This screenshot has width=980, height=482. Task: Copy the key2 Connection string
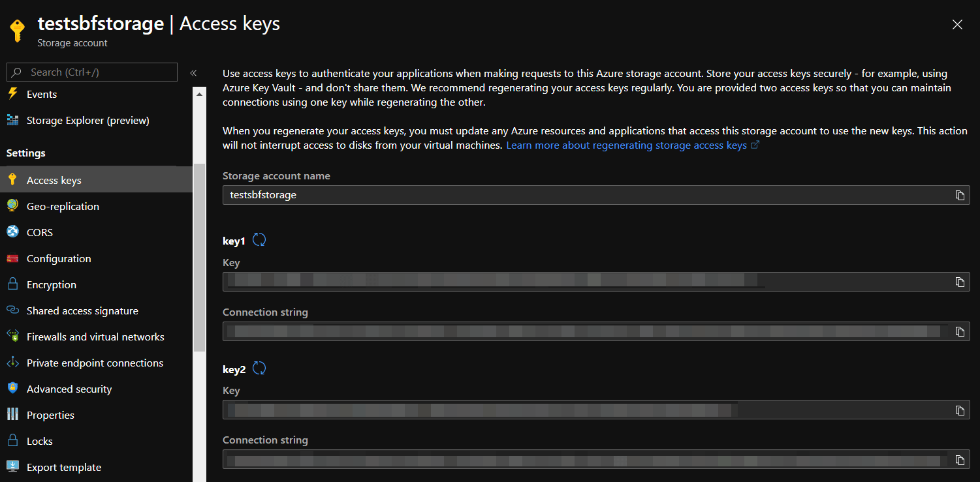click(x=960, y=460)
